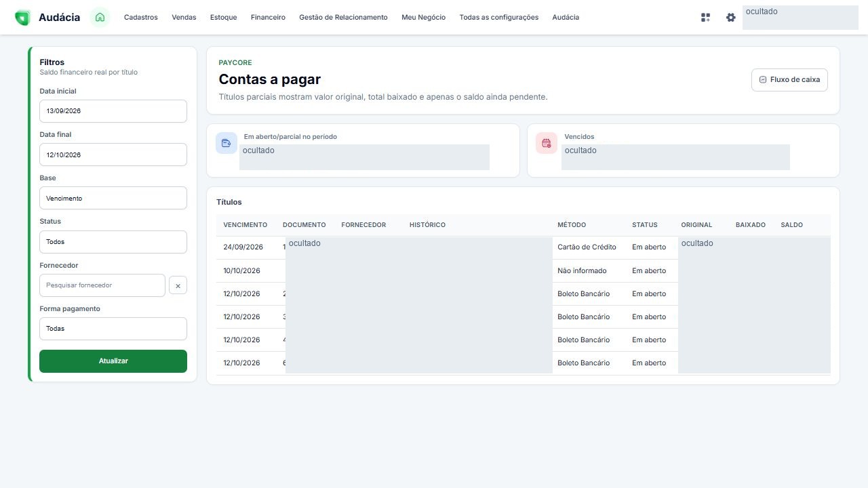This screenshot has width=868, height=488.
Task: Open the Audácia menu item
Action: 566,18
